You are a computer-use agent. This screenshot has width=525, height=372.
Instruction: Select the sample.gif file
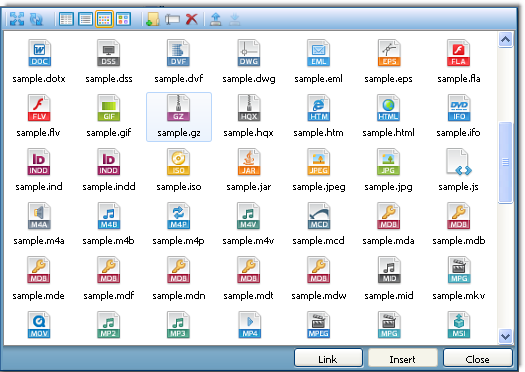109,116
